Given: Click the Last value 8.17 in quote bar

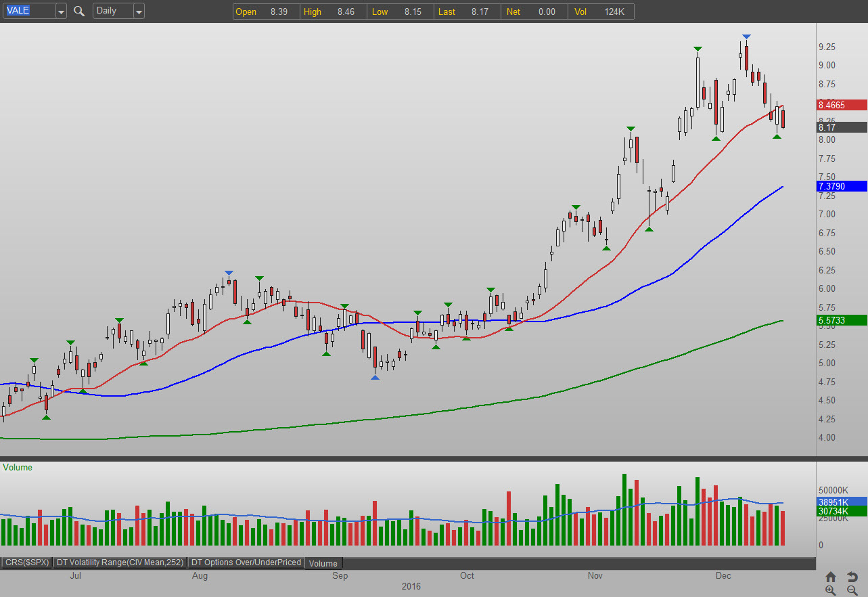Looking at the screenshot, I should tap(480, 12).
